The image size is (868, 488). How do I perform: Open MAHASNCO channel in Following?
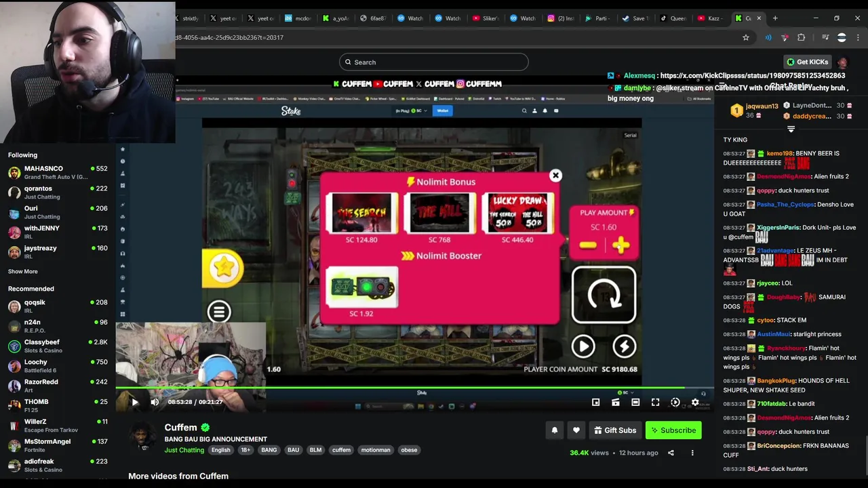coord(58,172)
